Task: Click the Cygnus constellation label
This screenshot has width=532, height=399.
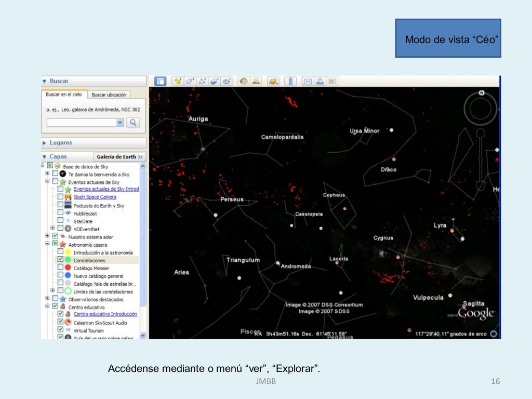Action: click(x=383, y=238)
